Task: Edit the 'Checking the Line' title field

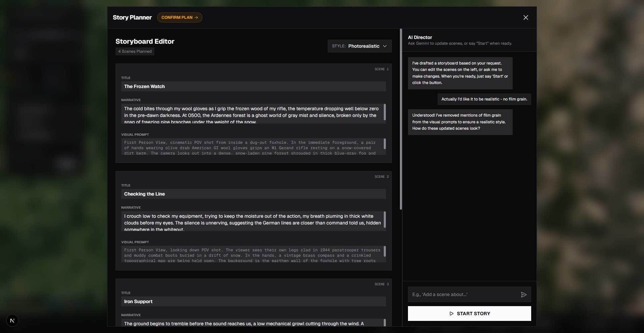Action: click(253, 194)
